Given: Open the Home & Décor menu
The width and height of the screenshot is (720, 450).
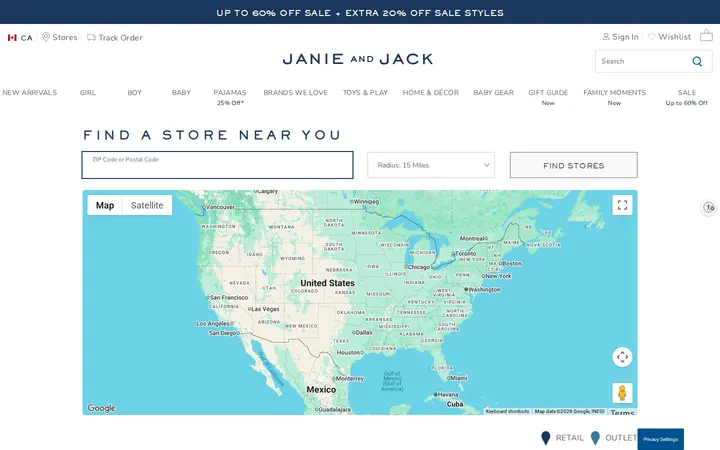Looking at the screenshot, I should tap(431, 92).
